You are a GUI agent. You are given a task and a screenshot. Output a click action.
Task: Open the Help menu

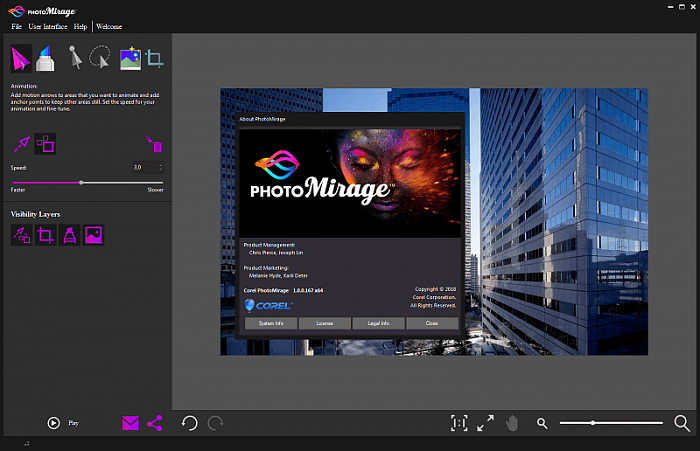pos(80,27)
